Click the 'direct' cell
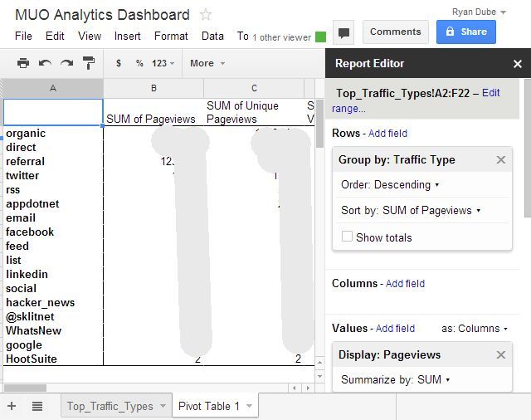531x420 pixels. [53, 148]
